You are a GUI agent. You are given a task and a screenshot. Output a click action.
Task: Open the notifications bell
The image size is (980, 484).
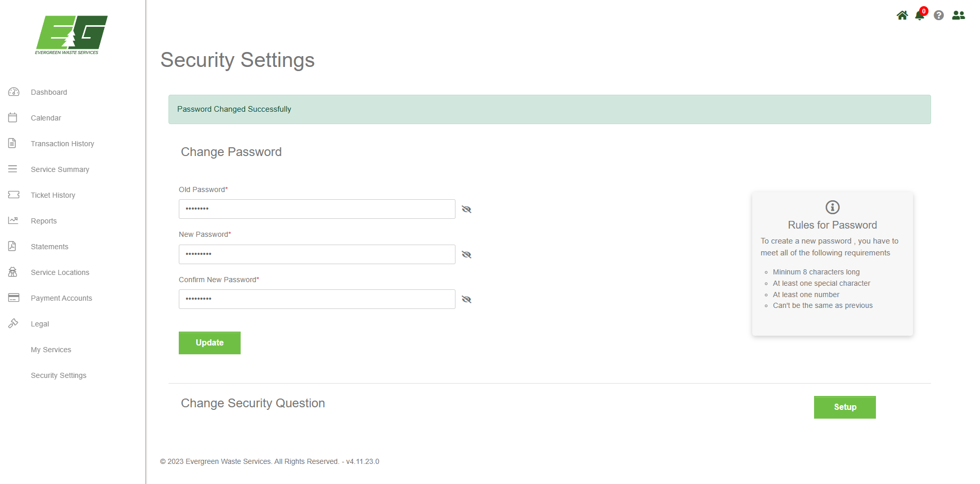pos(919,15)
